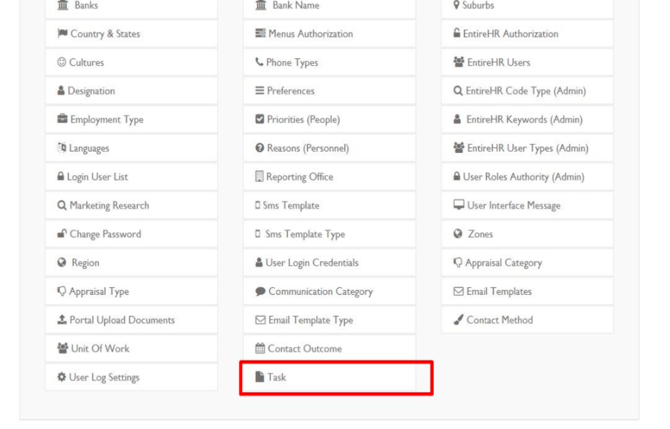
Task: Click the flag icon for Country & States
Action: click(62, 33)
